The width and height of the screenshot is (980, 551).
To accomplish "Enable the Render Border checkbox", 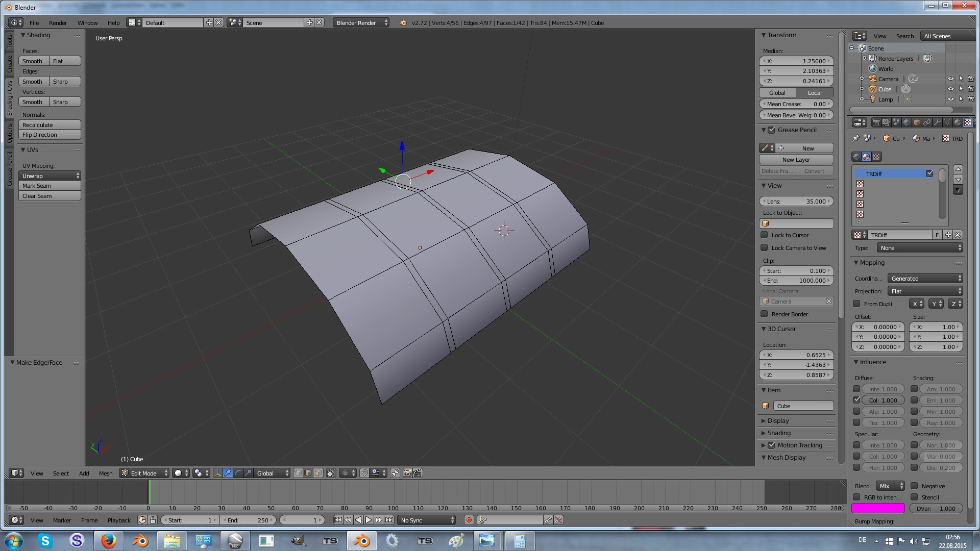I will pyautogui.click(x=764, y=314).
